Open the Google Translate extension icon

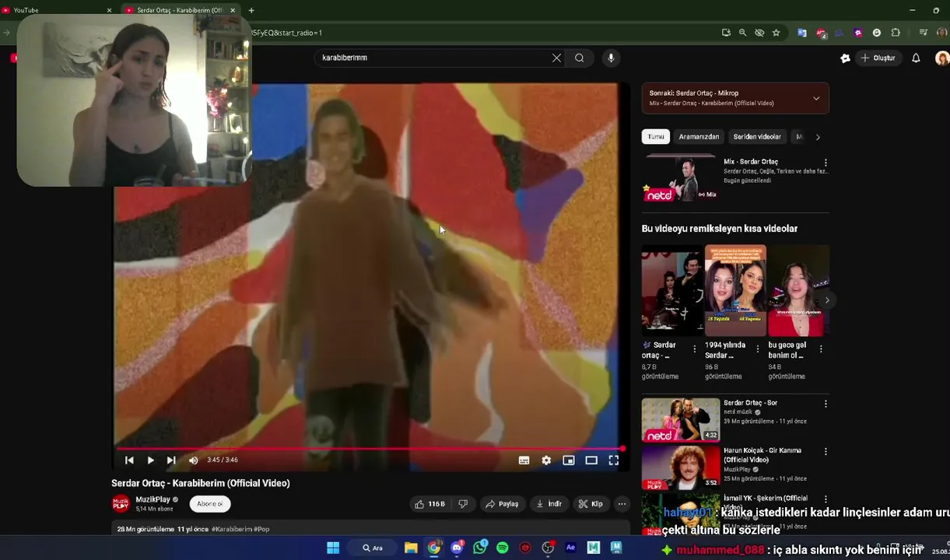(801, 33)
